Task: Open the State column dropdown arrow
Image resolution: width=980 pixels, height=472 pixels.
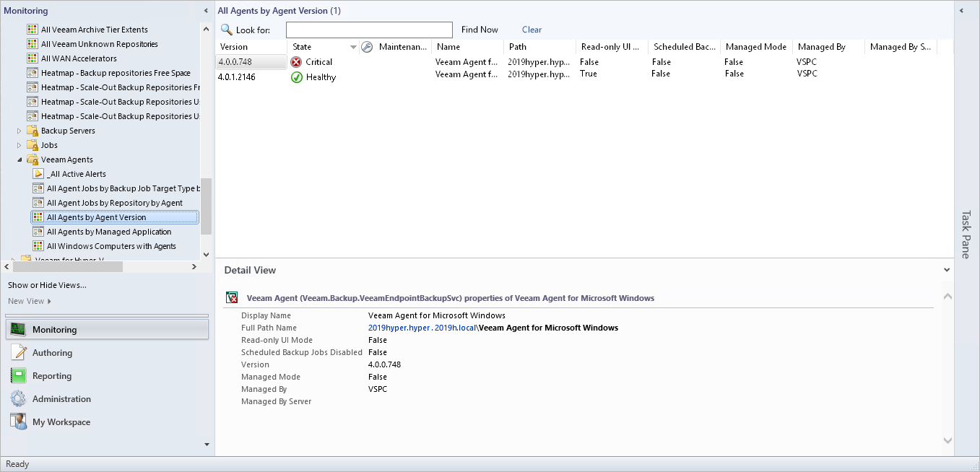Action: click(x=353, y=47)
